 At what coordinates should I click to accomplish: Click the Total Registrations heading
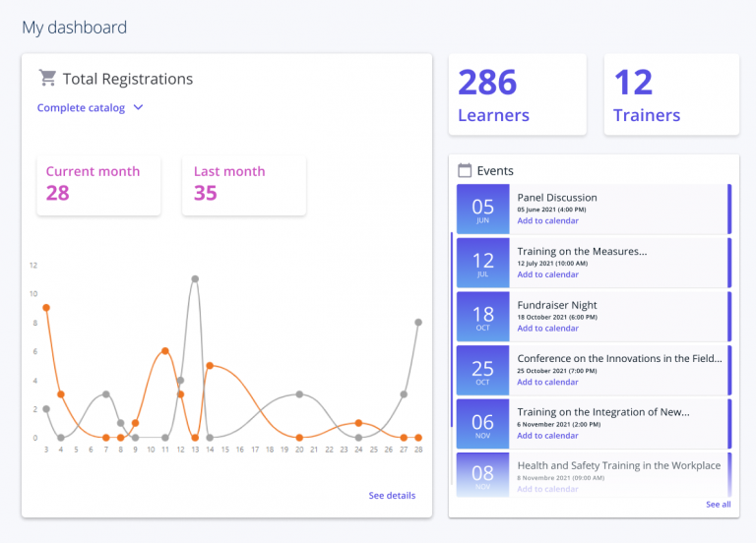click(x=128, y=79)
